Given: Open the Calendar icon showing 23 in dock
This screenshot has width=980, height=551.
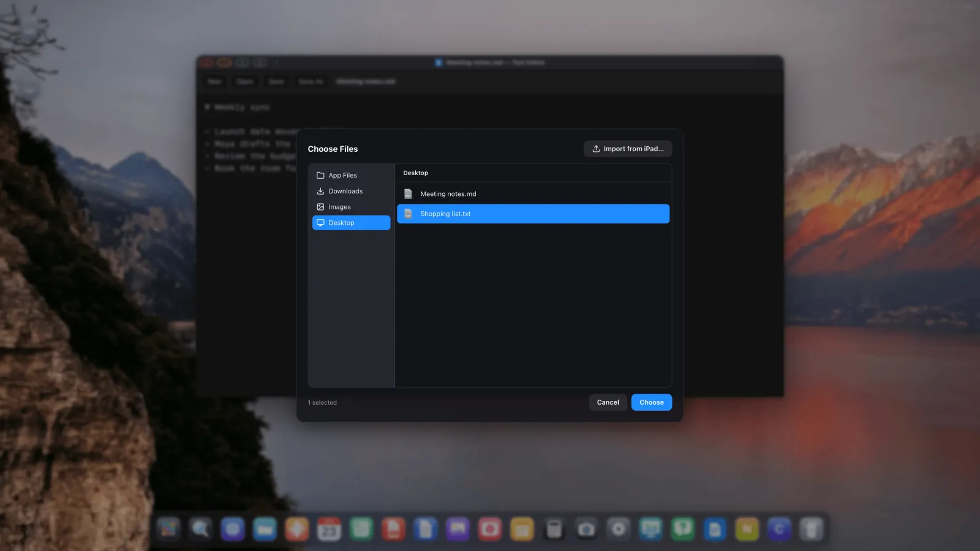Looking at the screenshot, I should (329, 529).
